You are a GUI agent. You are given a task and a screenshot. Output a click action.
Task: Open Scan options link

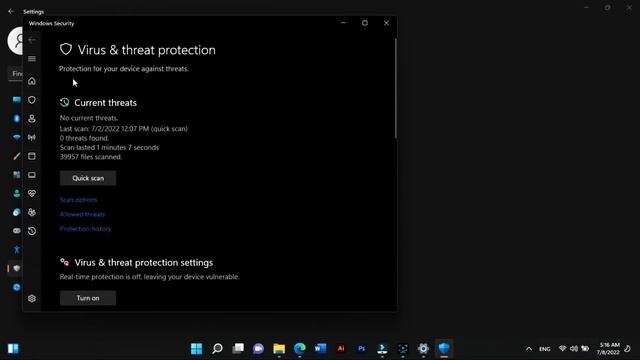tap(78, 200)
